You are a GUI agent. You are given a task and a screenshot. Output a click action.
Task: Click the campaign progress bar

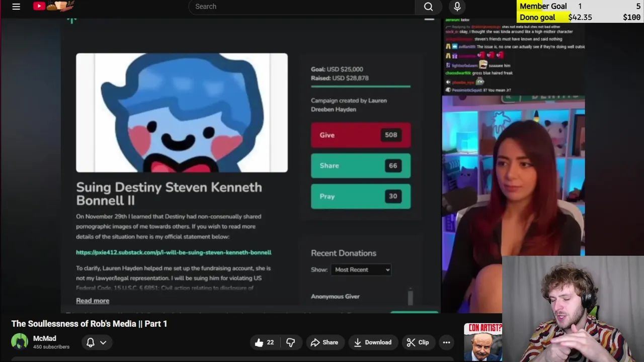[x=361, y=86]
